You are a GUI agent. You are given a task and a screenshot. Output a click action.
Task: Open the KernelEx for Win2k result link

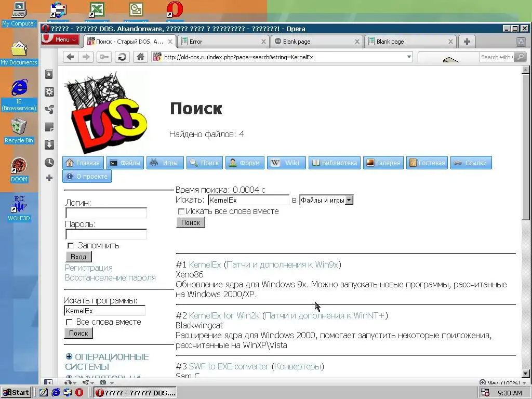click(224, 315)
